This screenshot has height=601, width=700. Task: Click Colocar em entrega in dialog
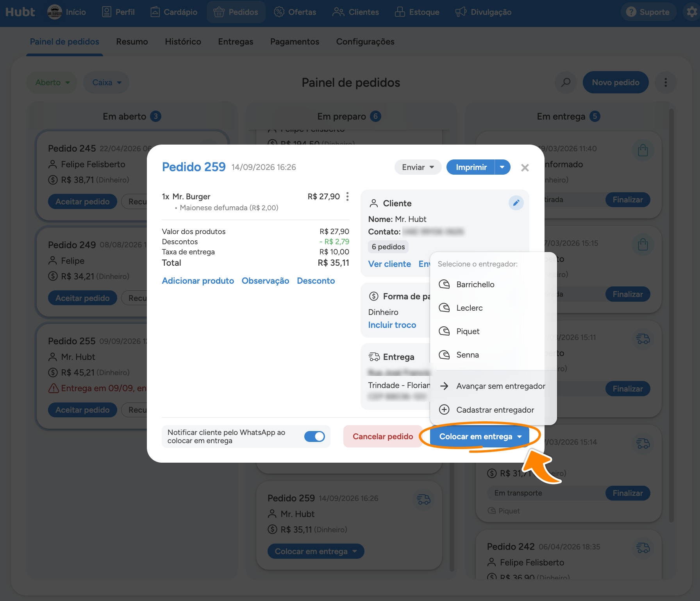click(x=480, y=436)
